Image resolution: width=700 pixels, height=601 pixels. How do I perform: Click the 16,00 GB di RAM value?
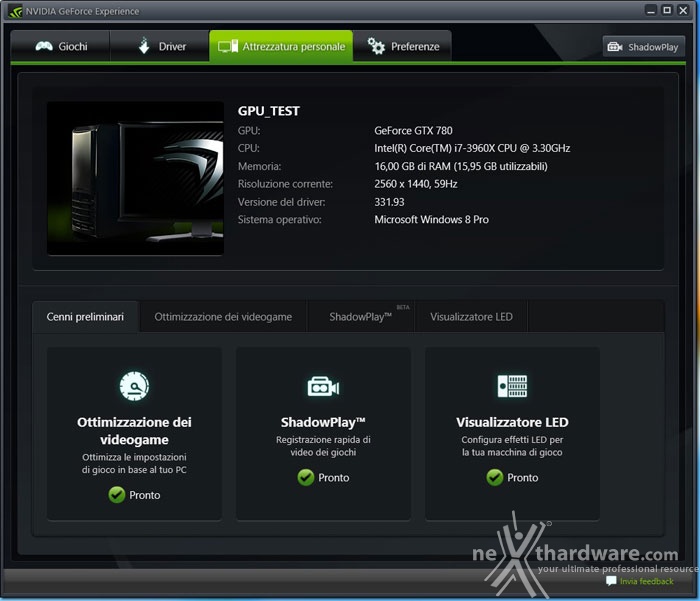point(461,166)
